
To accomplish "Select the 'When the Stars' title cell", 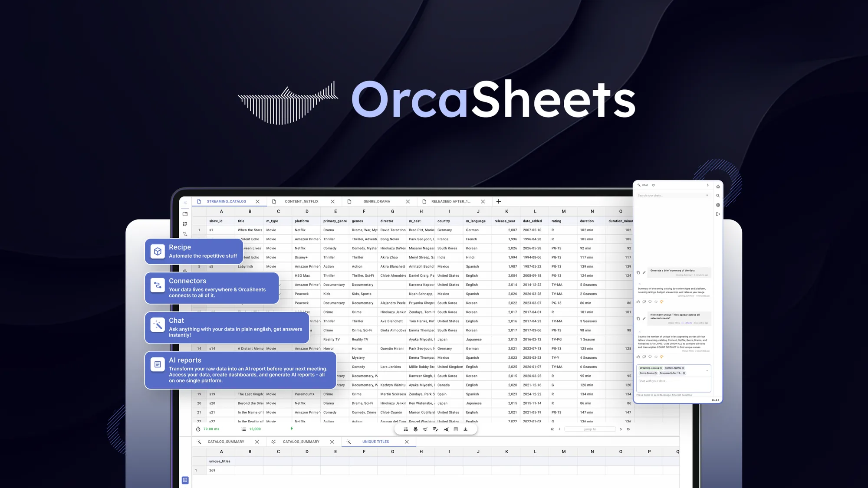I will coord(250,230).
